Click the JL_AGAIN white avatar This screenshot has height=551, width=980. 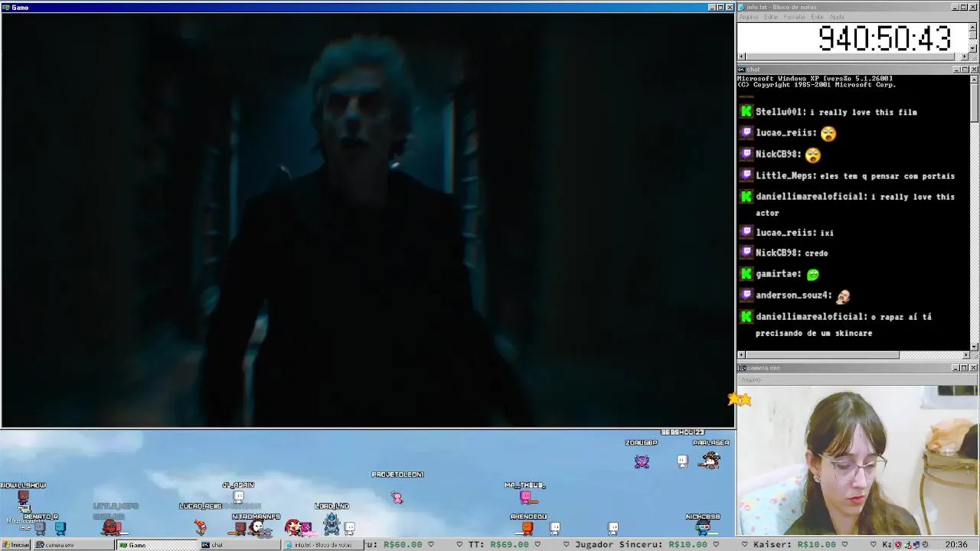tap(238, 497)
